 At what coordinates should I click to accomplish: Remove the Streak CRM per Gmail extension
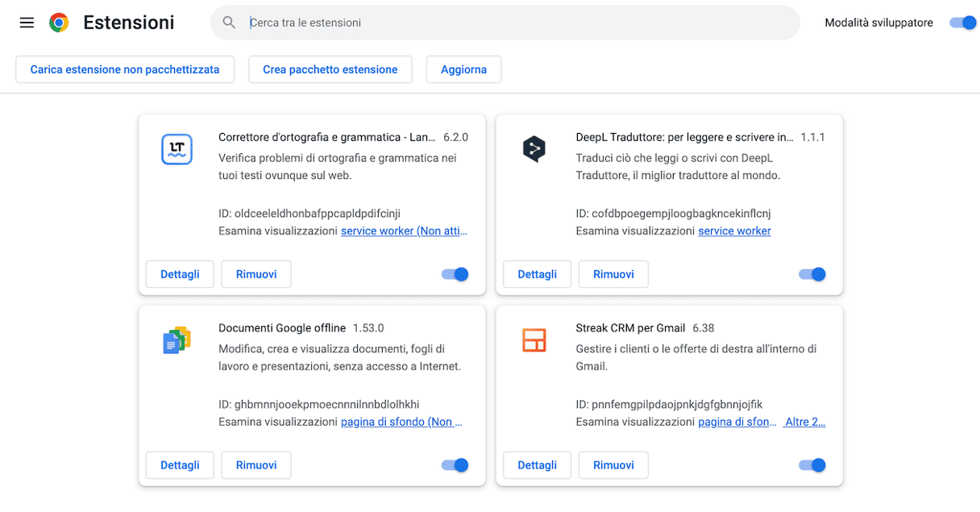tap(613, 465)
